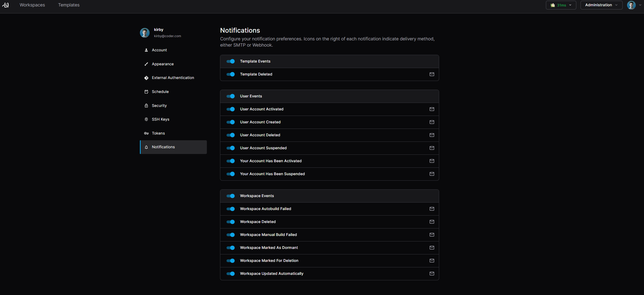
Task: Click the mail icon for User Account Suspended
Action: point(432,148)
